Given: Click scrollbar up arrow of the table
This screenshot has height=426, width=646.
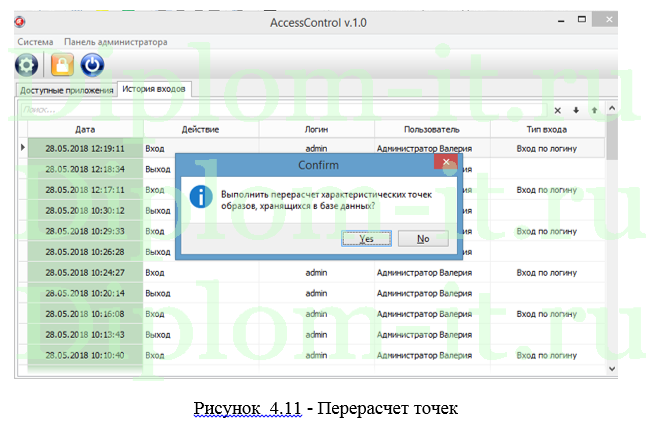Looking at the screenshot, I should point(612,108).
